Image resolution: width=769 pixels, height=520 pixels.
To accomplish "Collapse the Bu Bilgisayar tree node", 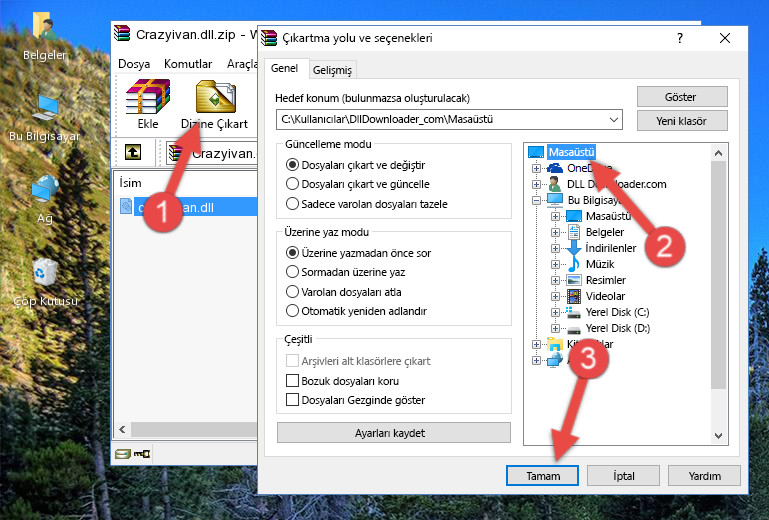I will (x=536, y=200).
